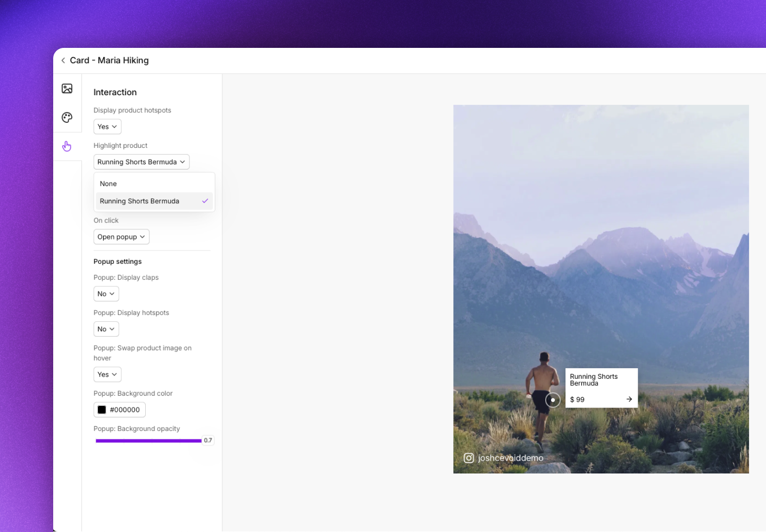Click the Running Shorts Bermuda product card
This screenshot has width=766, height=532.
602,388
